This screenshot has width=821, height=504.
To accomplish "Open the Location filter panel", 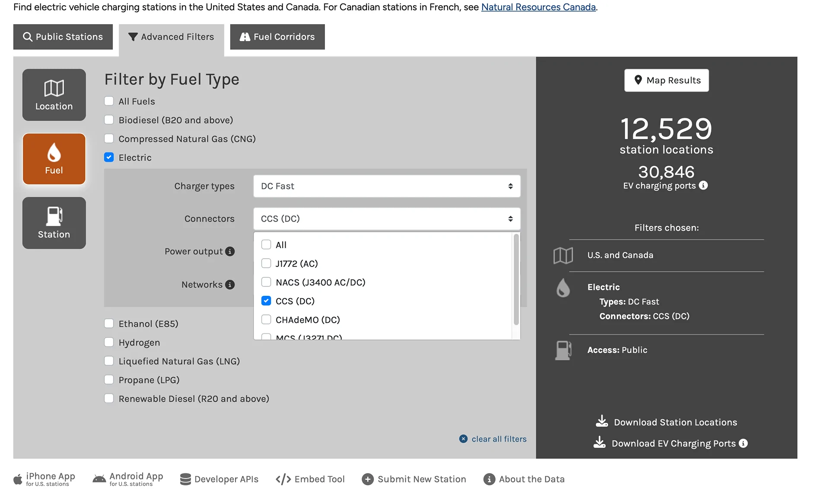I will pyautogui.click(x=54, y=95).
